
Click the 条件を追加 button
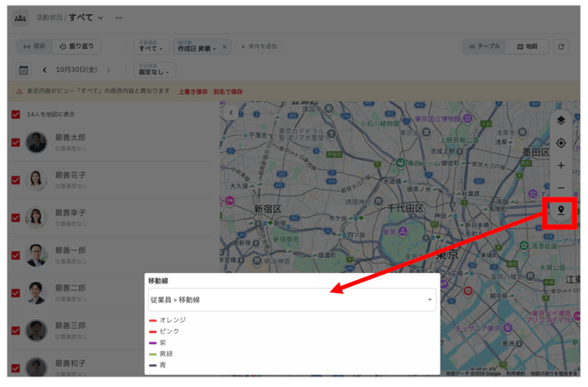pyautogui.click(x=259, y=47)
